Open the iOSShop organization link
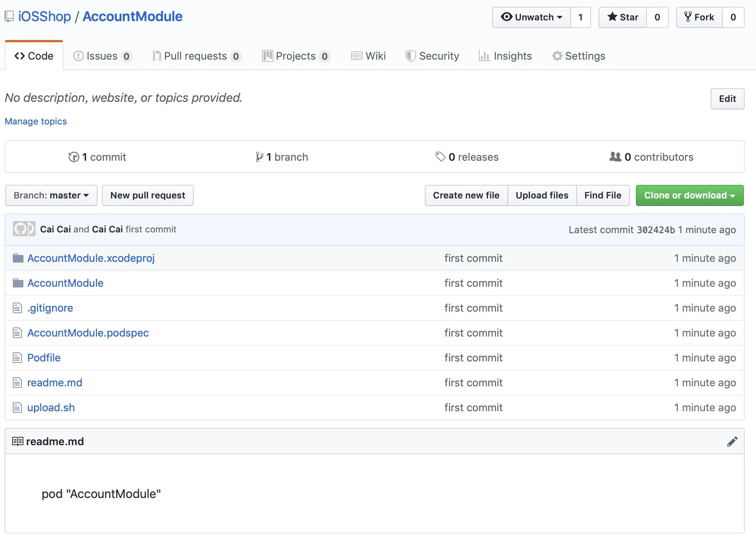This screenshot has height=538, width=756. pos(45,17)
